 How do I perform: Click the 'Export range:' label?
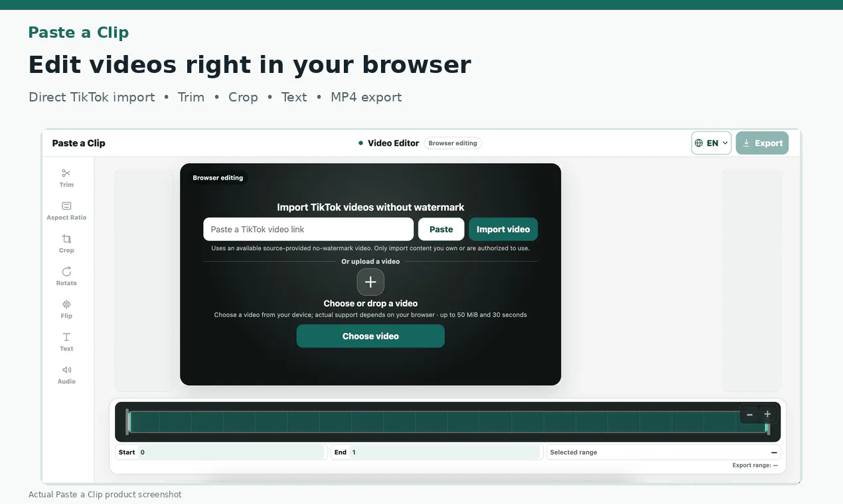point(751,466)
